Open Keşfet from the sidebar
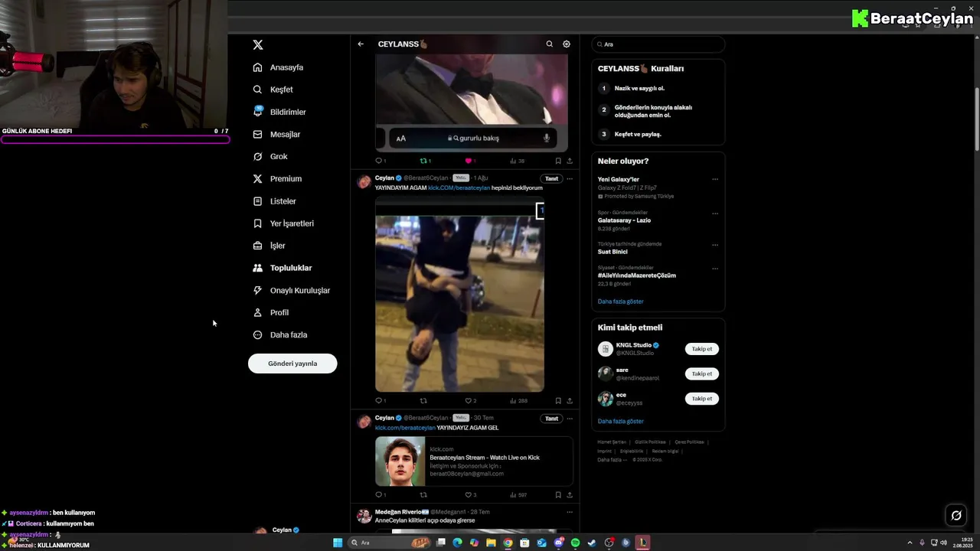The image size is (980, 551). tap(273, 90)
